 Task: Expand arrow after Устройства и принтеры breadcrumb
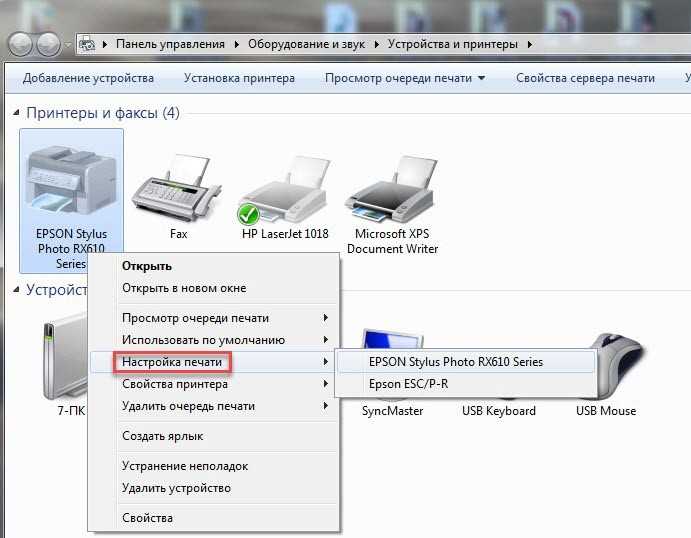point(530,44)
